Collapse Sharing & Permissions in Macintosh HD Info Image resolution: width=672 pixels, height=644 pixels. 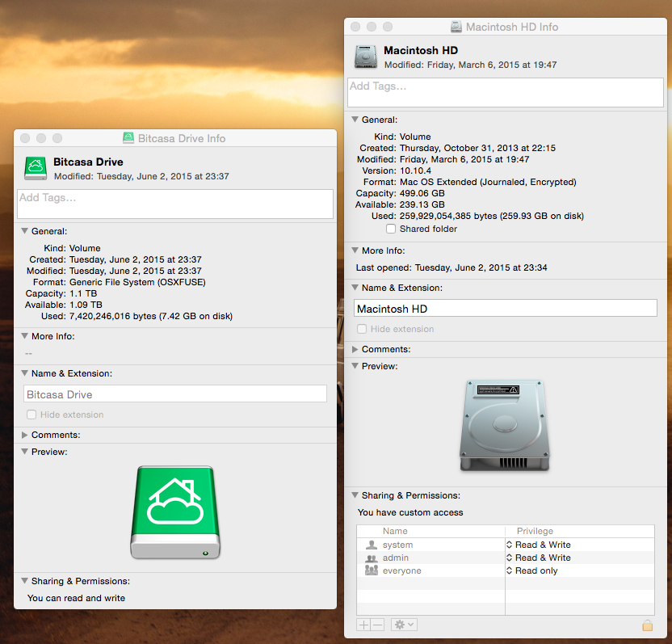coord(355,495)
